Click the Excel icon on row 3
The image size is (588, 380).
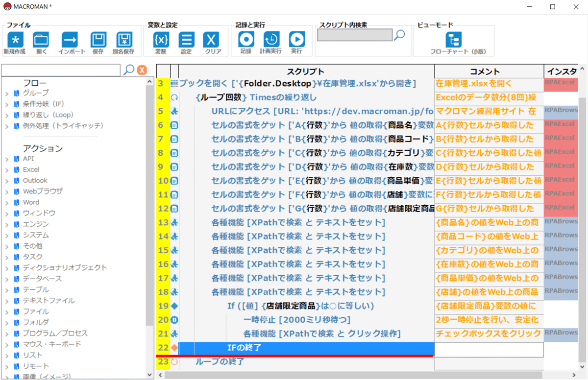click(174, 84)
